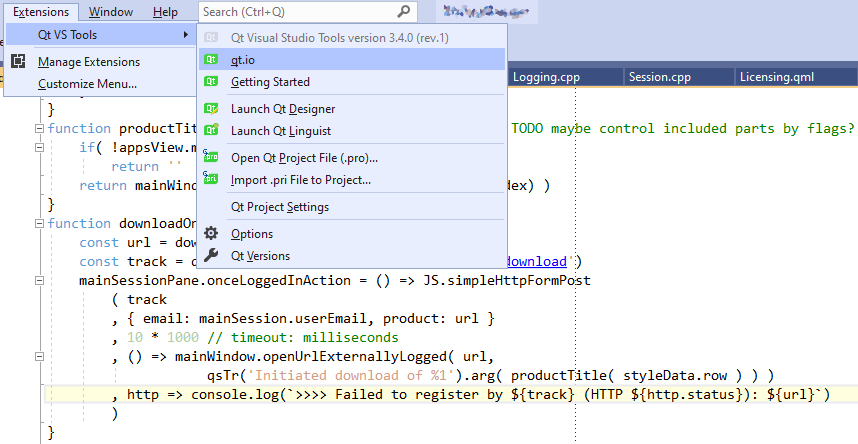858x444 pixels.
Task: Click the Qt icon beside version info
Action: [211, 37]
